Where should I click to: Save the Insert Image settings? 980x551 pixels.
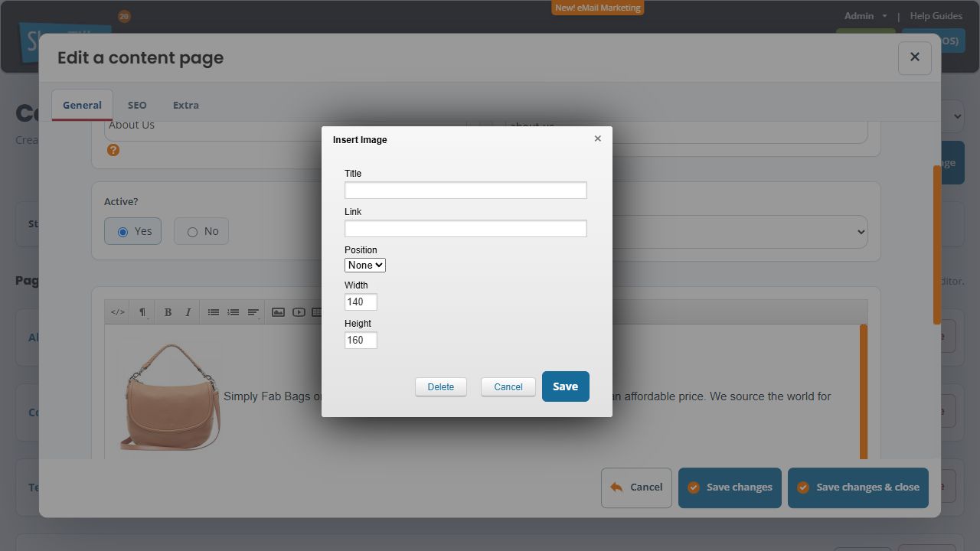tap(566, 386)
